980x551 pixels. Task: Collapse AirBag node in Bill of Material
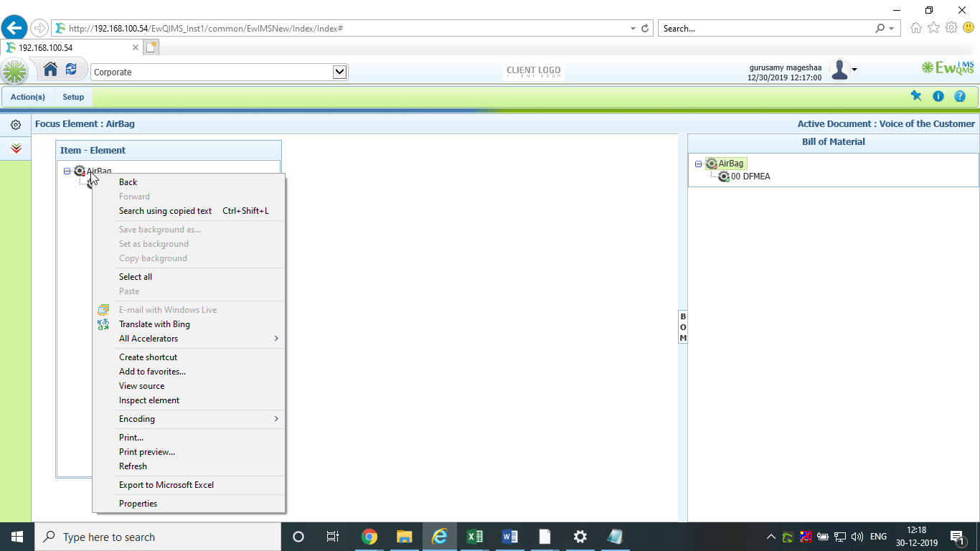click(x=698, y=164)
